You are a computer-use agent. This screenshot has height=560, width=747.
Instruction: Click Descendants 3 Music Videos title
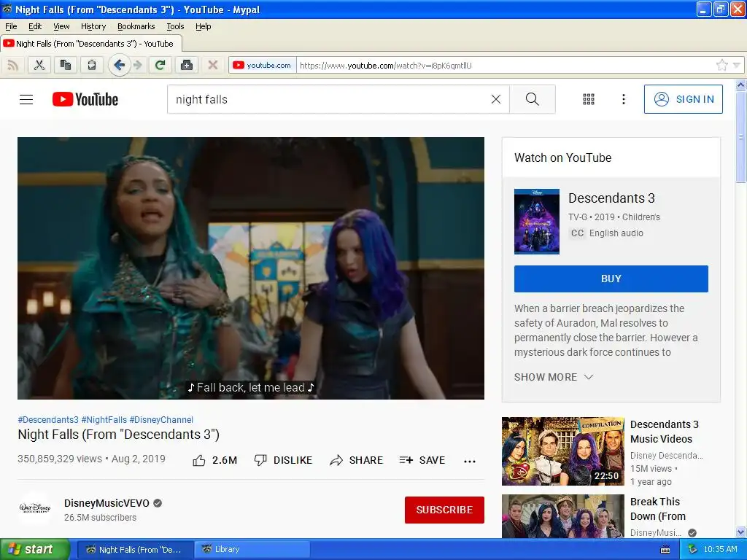(x=664, y=432)
